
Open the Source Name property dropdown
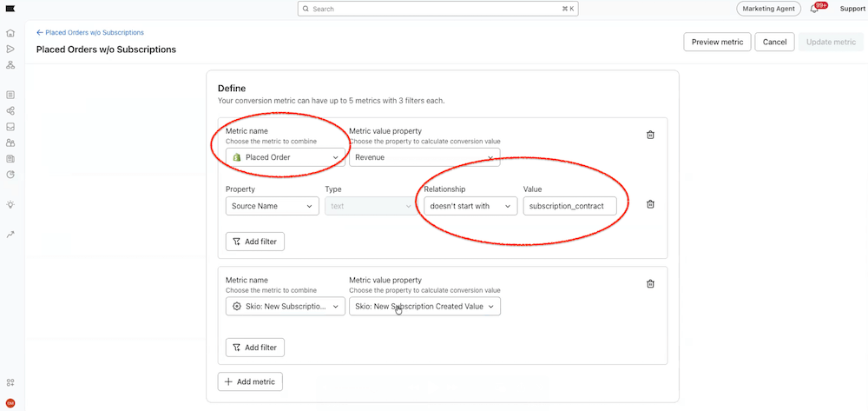tap(273, 206)
